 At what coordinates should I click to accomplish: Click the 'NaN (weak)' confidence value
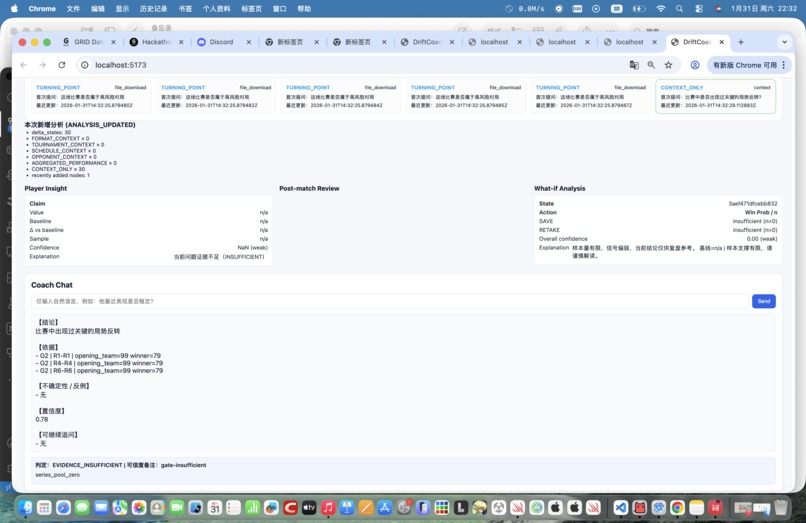coord(252,248)
